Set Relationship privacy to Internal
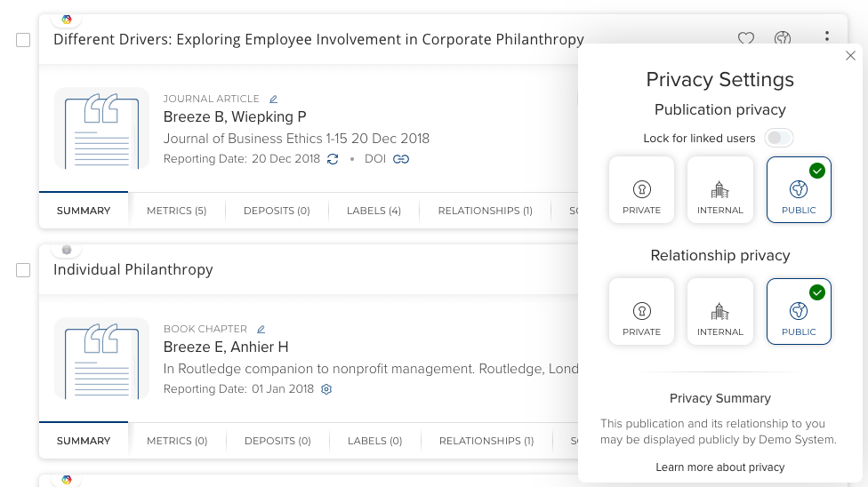Screen dimensions: 868x487 point(720,311)
